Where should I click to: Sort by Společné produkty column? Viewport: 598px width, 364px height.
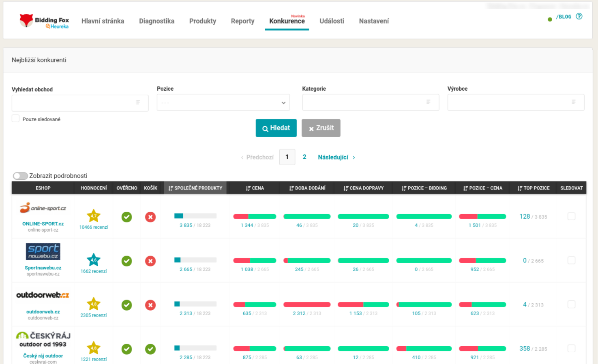click(x=195, y=188)
